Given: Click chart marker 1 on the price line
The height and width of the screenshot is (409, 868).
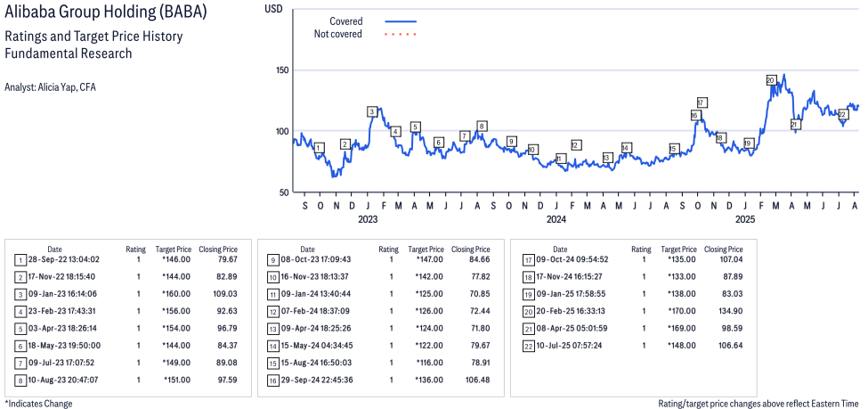Looking at the screenshot, I should (x=319, y=148).
